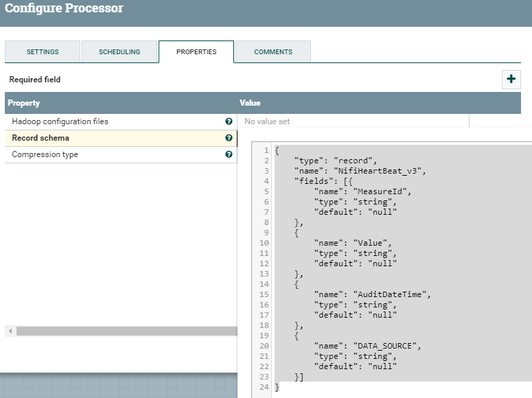Image resolution: width=532 pixels, height=398 pixels.
Task: Click help icon beside Compression type
Action: click(229, 154)
